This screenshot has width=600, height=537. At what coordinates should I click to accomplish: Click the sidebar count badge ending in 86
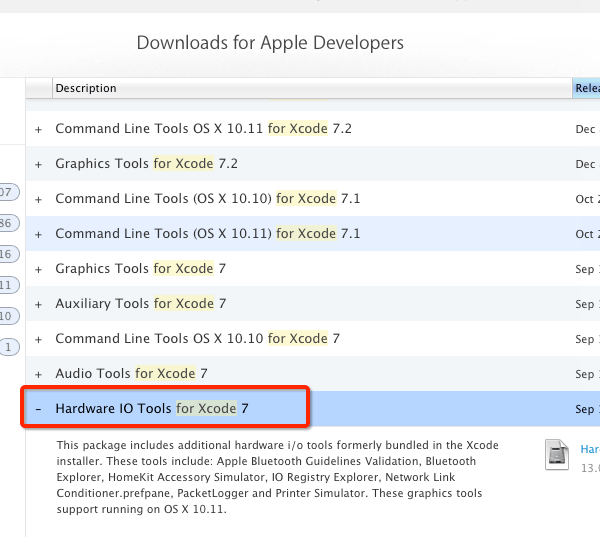(x=8, y=223)
